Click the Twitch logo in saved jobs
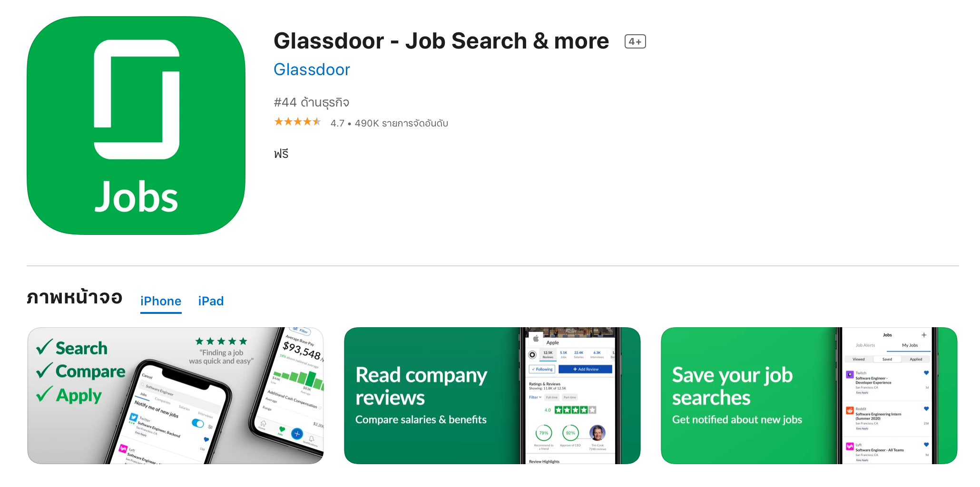 (850, 375)
